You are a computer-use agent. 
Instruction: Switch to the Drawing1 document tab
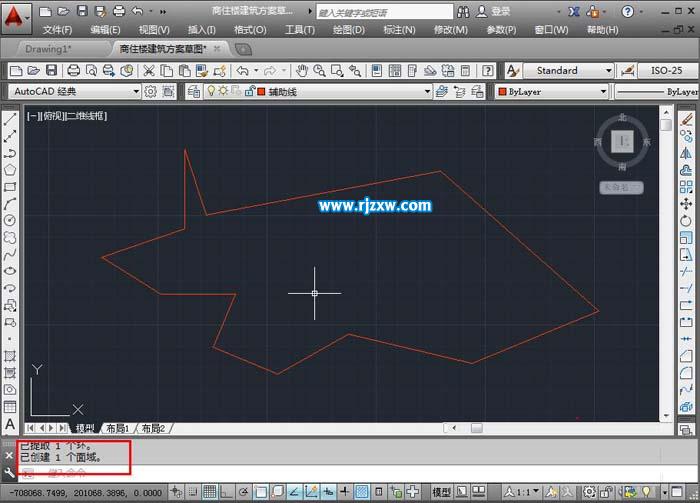click(48, 49)
